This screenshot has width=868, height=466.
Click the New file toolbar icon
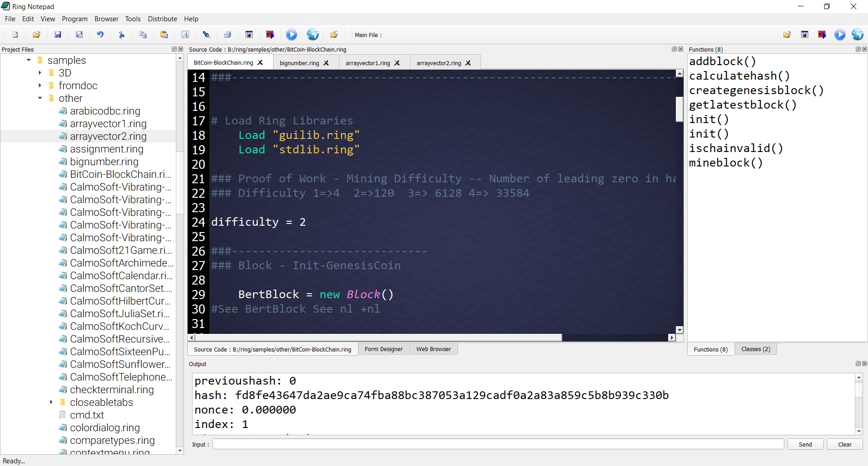(15, 35)
